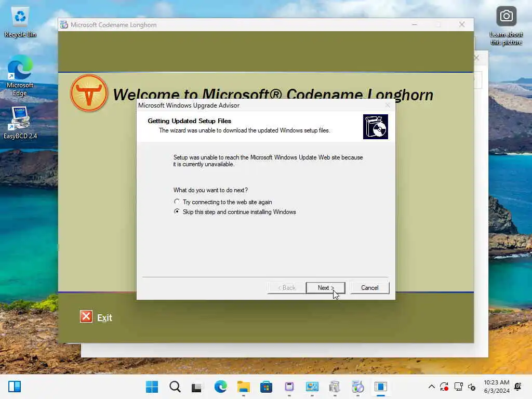Click the muted volume tray icon
This screenshot has width=532, height=399.
(x=472, y=387)
